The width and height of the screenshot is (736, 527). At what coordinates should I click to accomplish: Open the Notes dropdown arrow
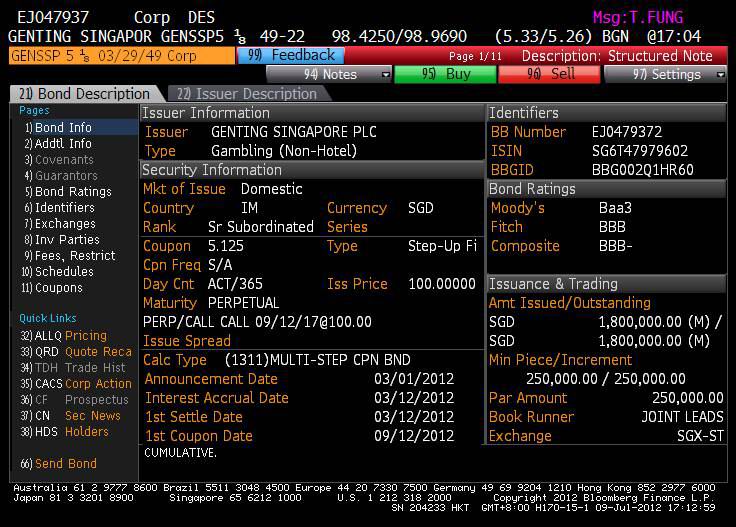tap(386, 75)
